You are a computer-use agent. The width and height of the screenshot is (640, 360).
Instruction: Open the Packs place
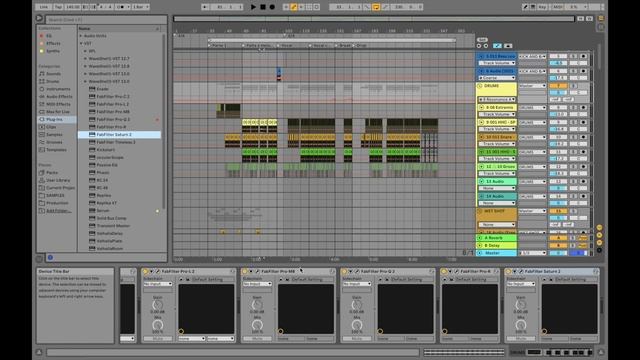click(x=52, y=173)
